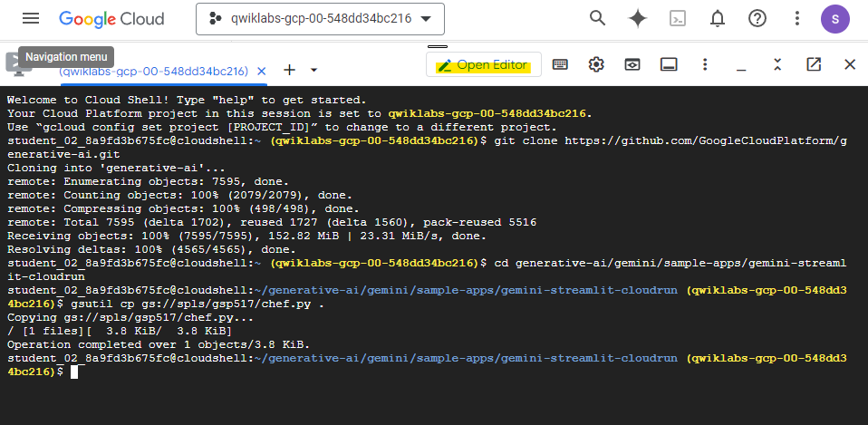
Task: Click the 'Welcome to Cloud Shell!' line
Action: tap(188, 101)
